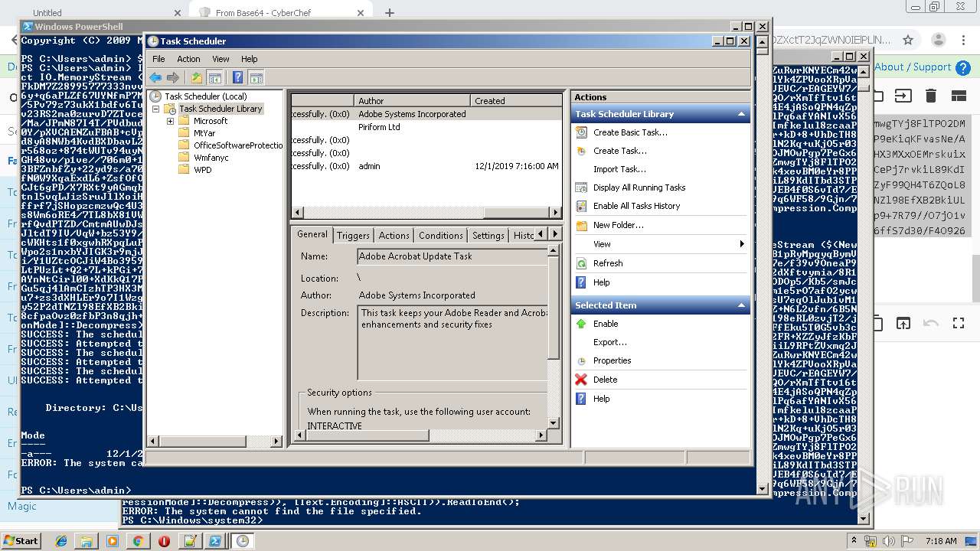The image size is (980, 551).
Task: Click the task Name field
Action: (452, 256)
